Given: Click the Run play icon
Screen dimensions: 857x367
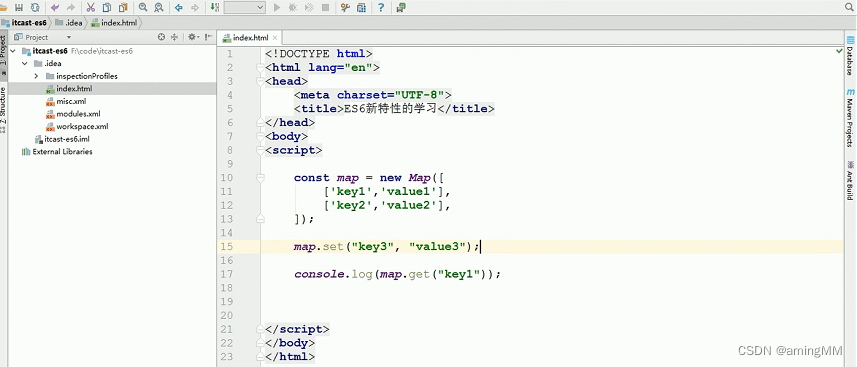Looking at the screenshot, I should point(277,8).
